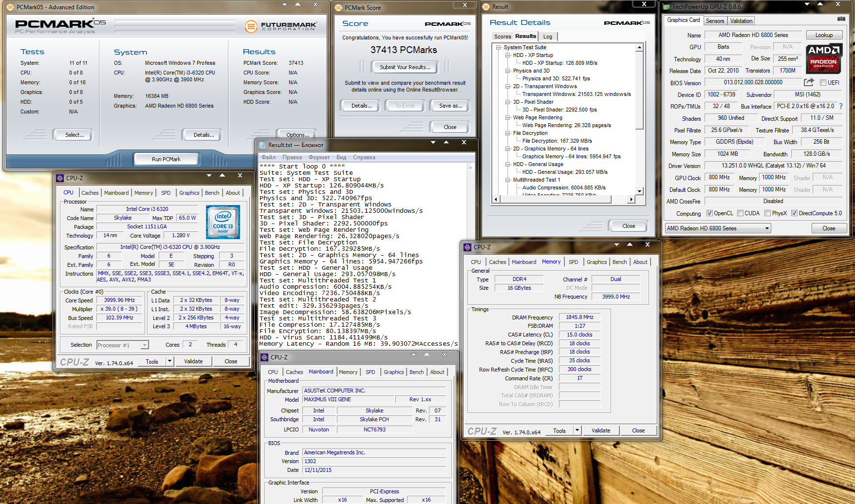Switch to SPD tab in CPU-Z Memory window

point(574,262)
